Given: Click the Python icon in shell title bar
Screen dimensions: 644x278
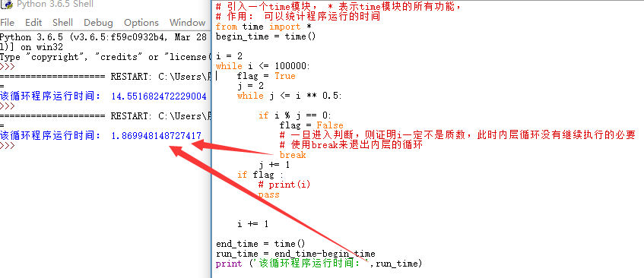Looking at the screenshot, I should click(x=6, y=5).
